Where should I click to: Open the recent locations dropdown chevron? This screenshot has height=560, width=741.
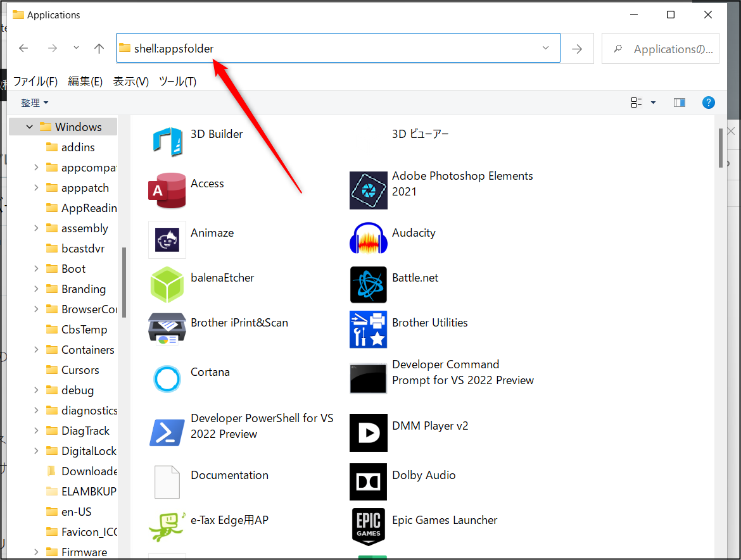pos(76,47)
